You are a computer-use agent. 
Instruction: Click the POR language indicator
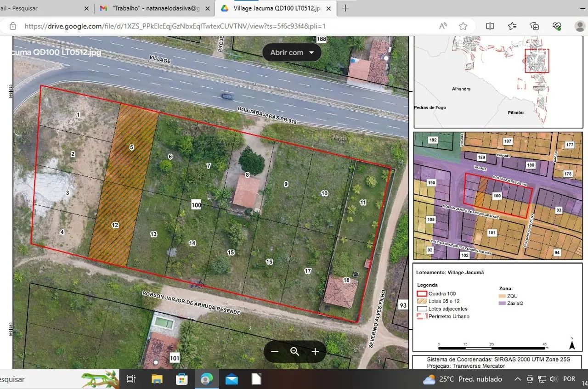click(569, 379)
